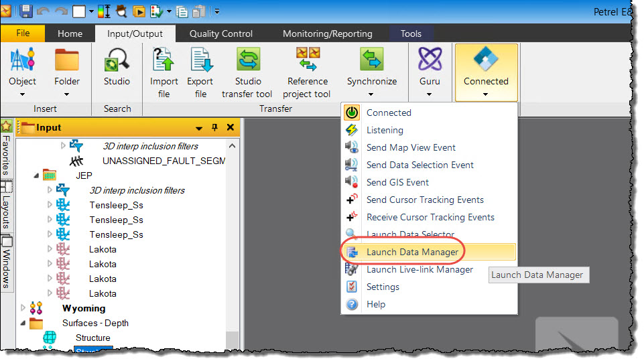Screen dimensions: 644x363
Task: Click the Import file button
Action: [x=164, y=73]
